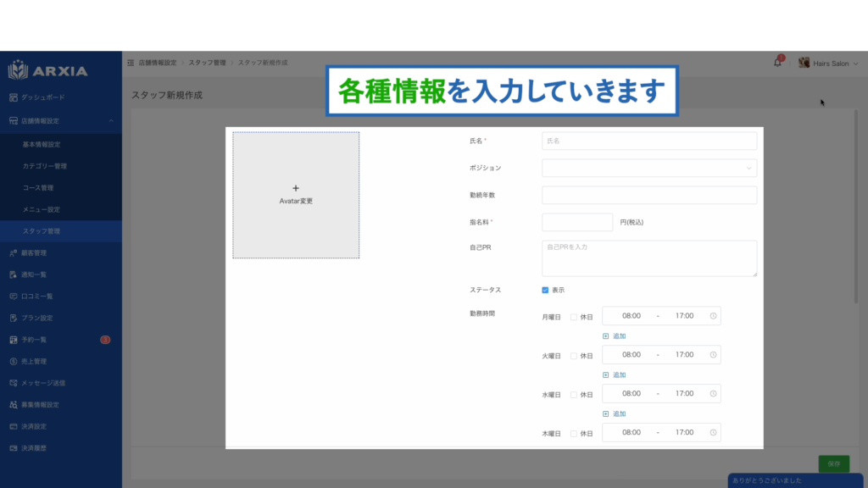Check the 月曜日 休日 checkbox
Image resolution: width=868 pixels, height=488 pixels.
[574, 317]
